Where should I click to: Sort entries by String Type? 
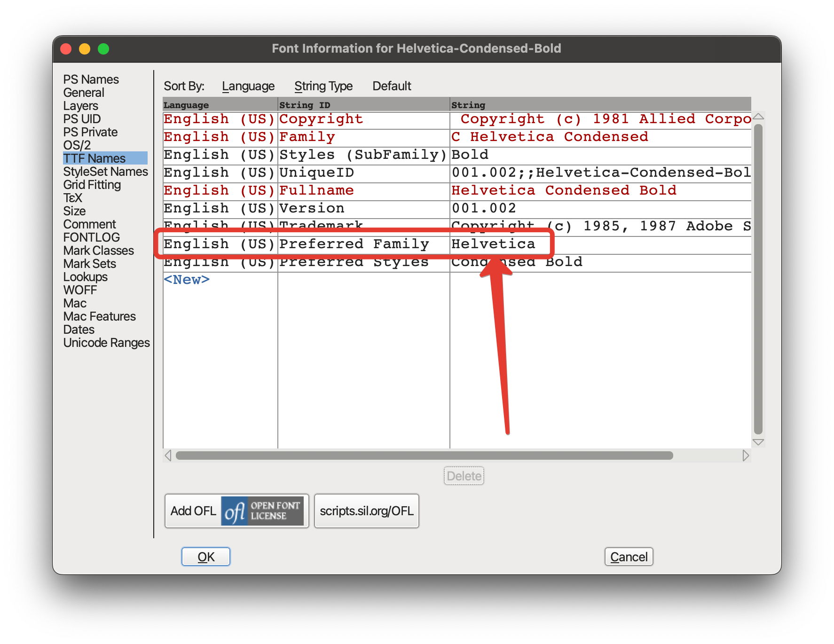tap(323, 86)
